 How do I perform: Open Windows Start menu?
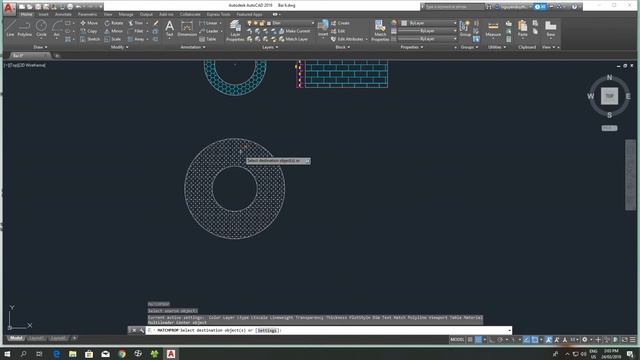click(x=7, y=354)
